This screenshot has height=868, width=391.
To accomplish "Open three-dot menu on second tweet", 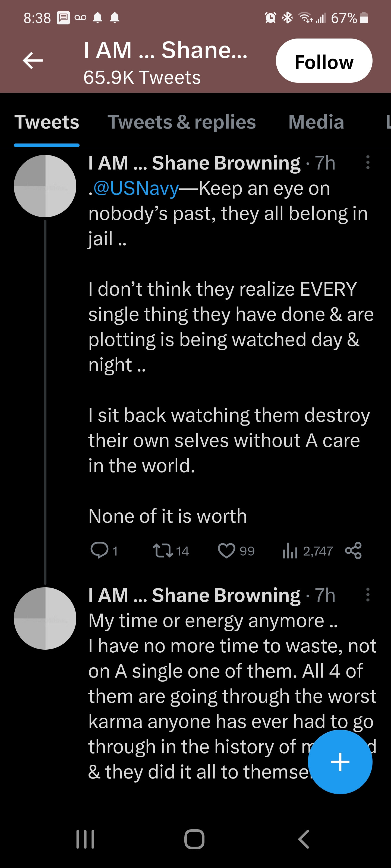I will click(x=368, y=595).
